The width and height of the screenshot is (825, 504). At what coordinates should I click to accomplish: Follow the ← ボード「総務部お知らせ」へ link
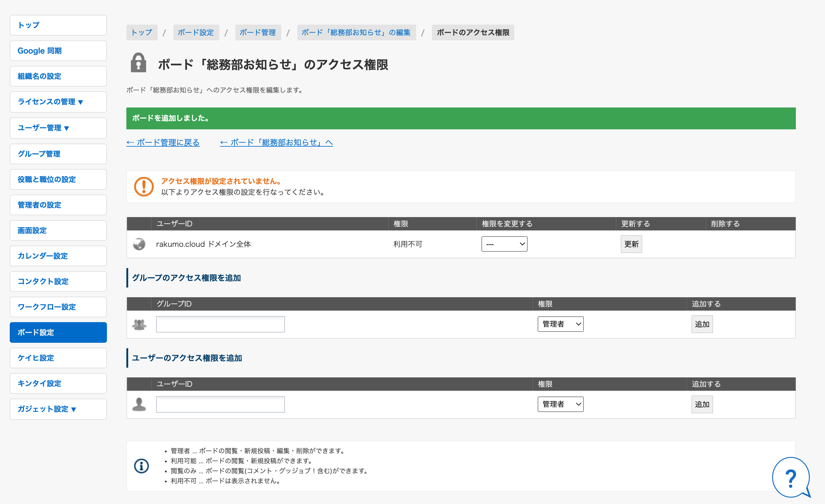tap(276, 143)
